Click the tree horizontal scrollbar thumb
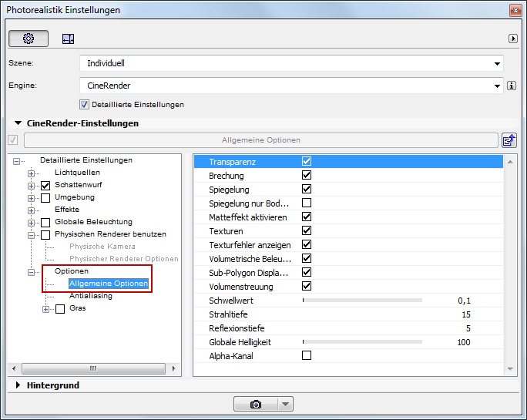This screenshot has width=527, height=420. (93, 368)
